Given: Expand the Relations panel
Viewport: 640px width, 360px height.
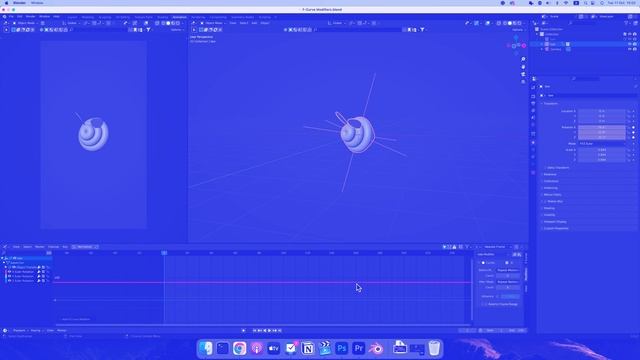Looking at the screenshot, I should (x=550, y=175).
